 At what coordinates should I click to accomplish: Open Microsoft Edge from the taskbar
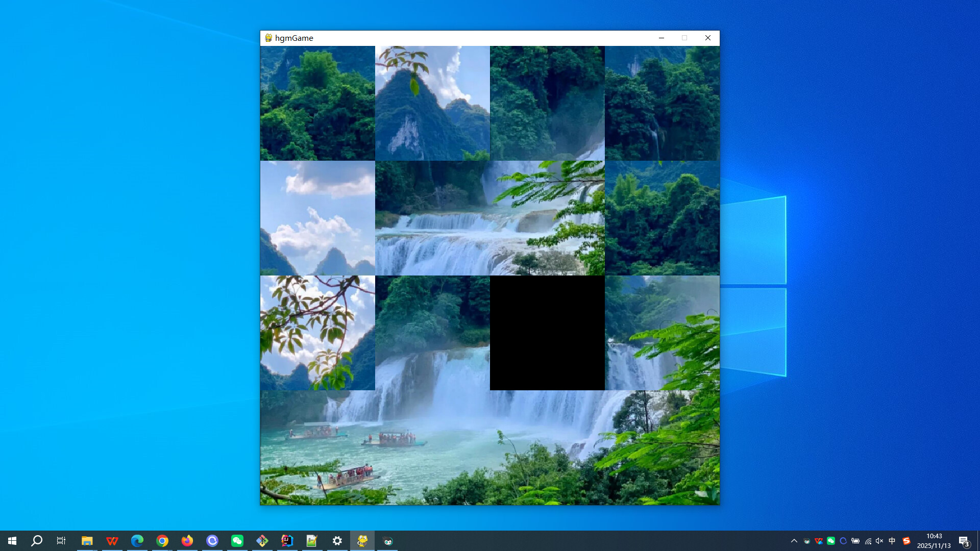[x=137, y=540]
